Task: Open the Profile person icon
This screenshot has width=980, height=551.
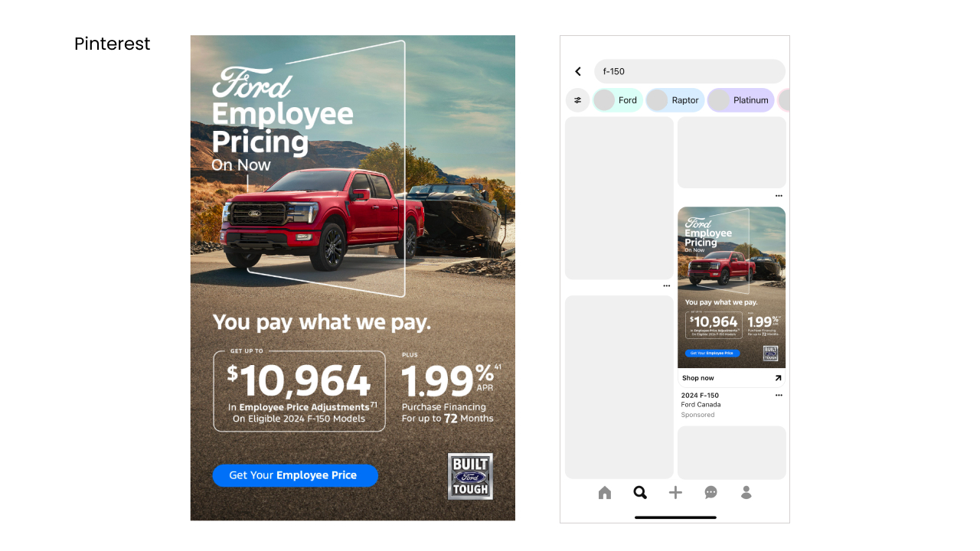Action: point(746,493)
